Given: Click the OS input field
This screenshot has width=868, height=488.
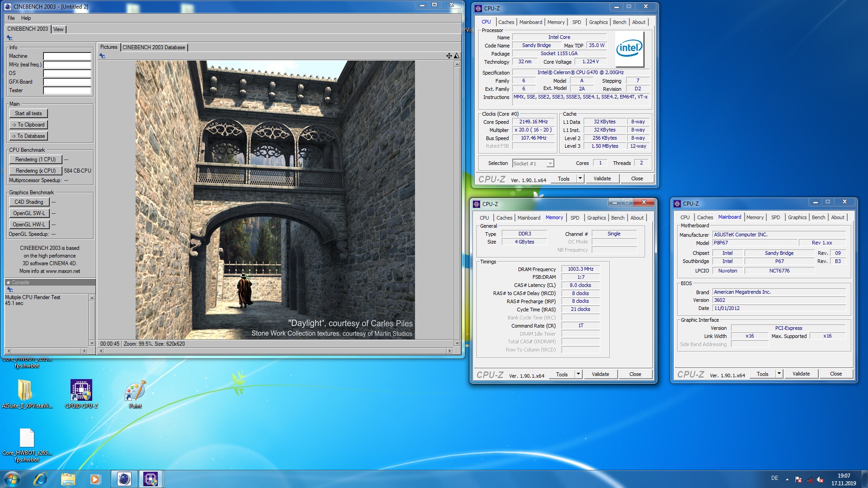Looking at the screenshot, I should (x=67, y=73).
